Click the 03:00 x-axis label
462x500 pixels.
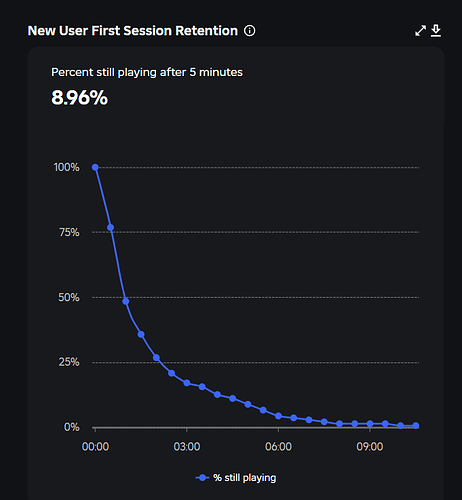click(187, 447)
